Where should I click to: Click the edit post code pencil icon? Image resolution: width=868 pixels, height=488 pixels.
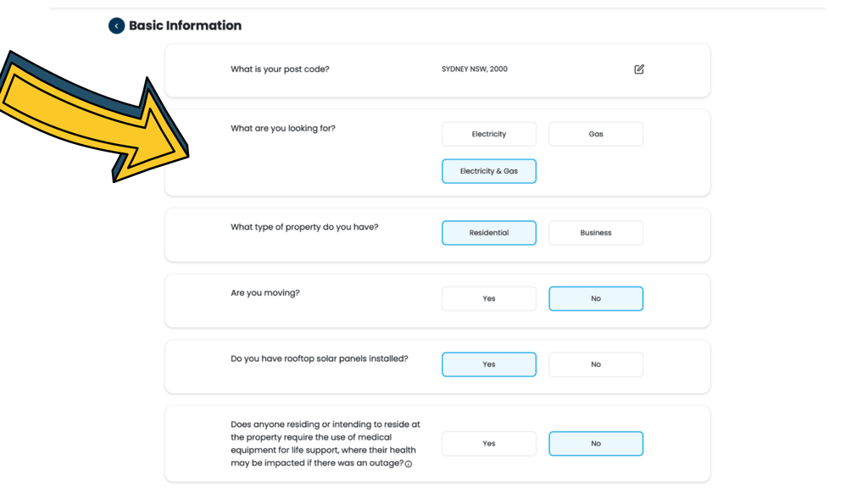(x=639, y=69)
